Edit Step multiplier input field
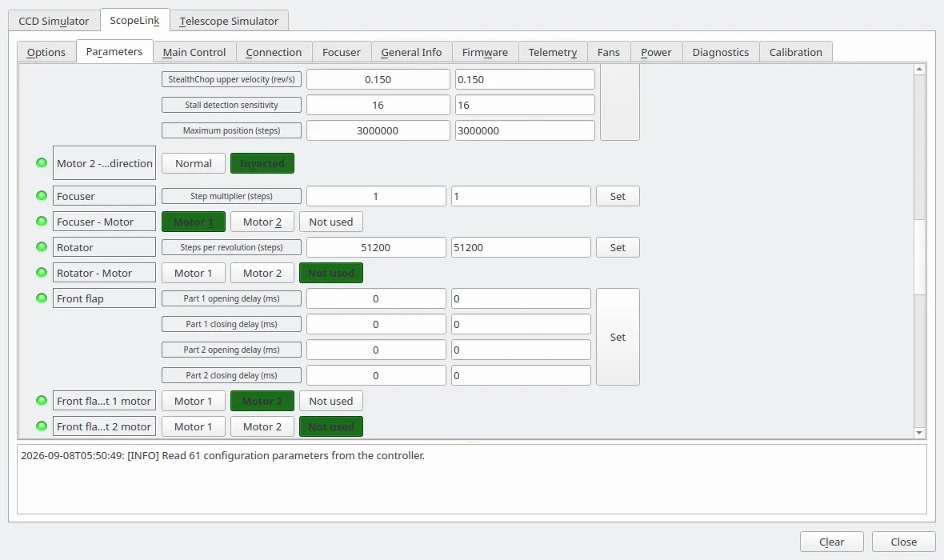Viewport: 944px width, 560px height. point(521,196)
